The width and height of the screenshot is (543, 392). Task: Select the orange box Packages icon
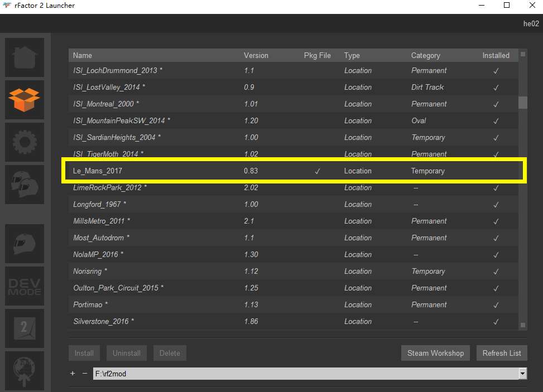point(25,100)
